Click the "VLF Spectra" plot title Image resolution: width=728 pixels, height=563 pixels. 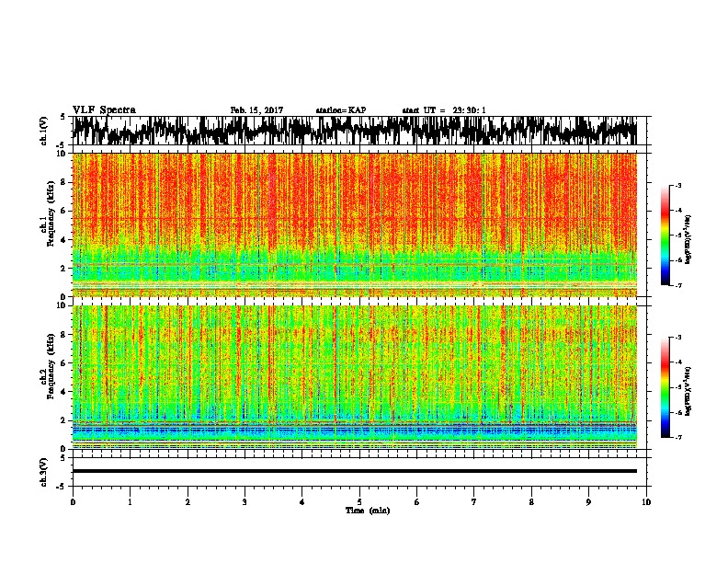click(104, 110)
